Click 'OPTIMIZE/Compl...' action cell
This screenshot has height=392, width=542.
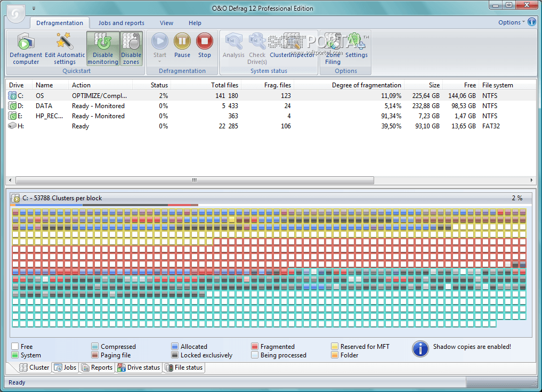point(99,96)
